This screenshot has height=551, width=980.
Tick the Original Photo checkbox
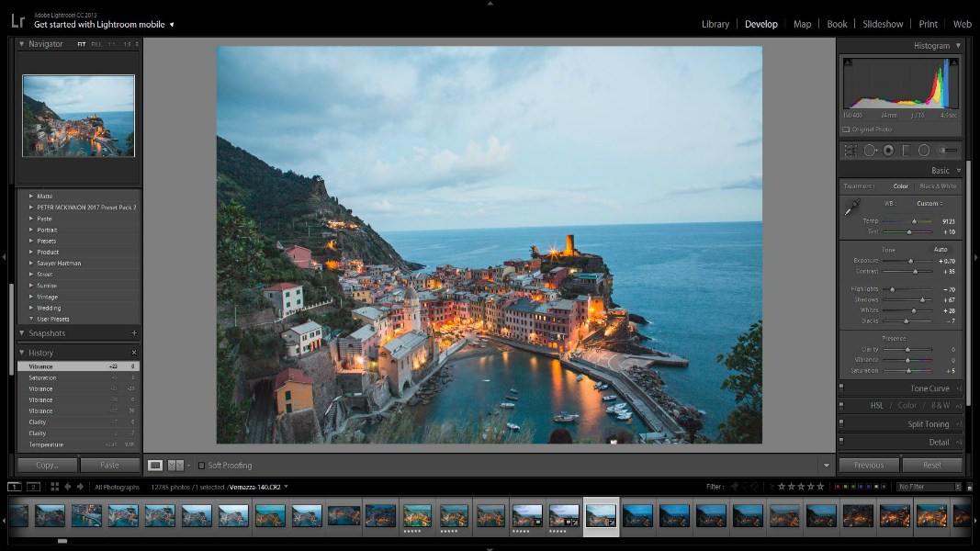pos(847,129)
